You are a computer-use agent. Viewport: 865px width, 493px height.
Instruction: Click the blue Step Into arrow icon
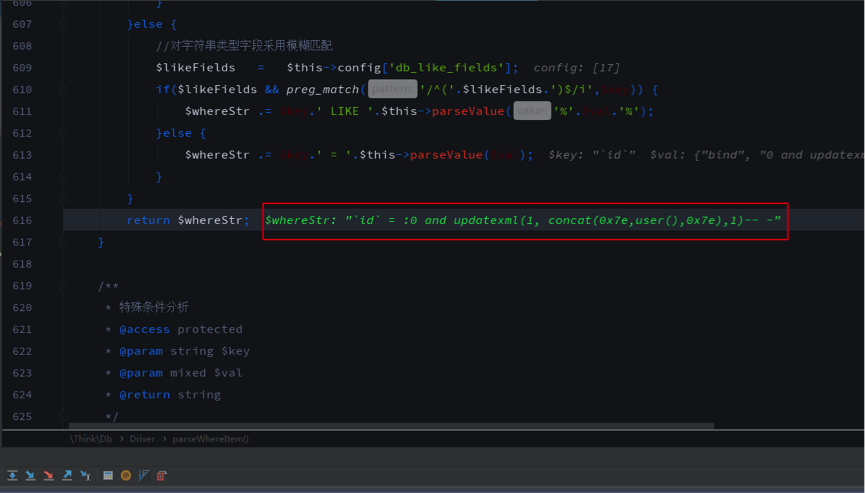coord(30,476)
